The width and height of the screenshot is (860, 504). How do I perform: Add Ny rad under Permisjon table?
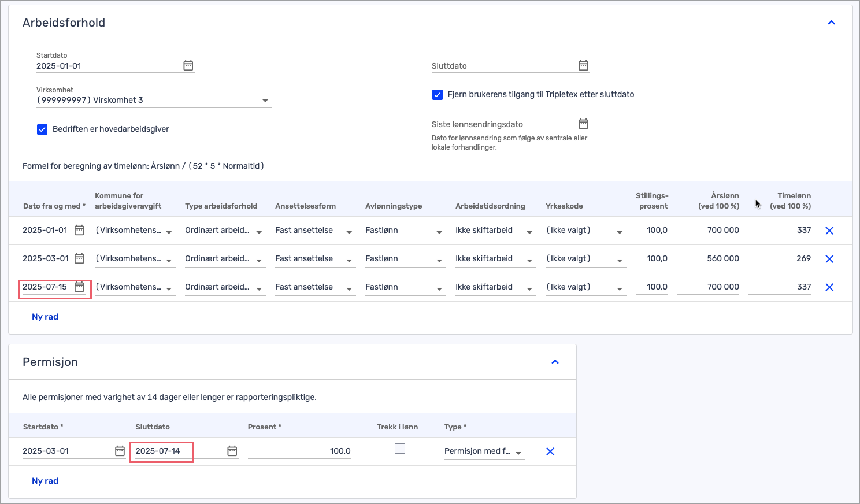pos(45,481)
